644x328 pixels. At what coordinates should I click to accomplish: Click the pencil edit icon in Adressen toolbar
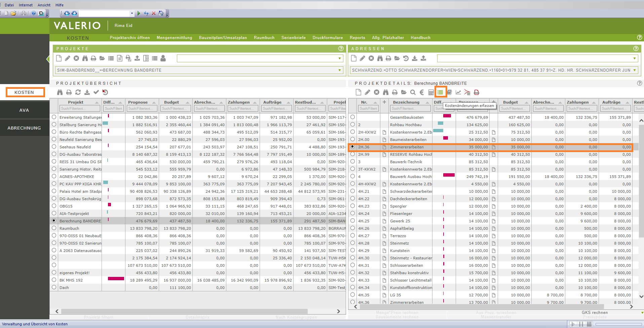(362, 58)
